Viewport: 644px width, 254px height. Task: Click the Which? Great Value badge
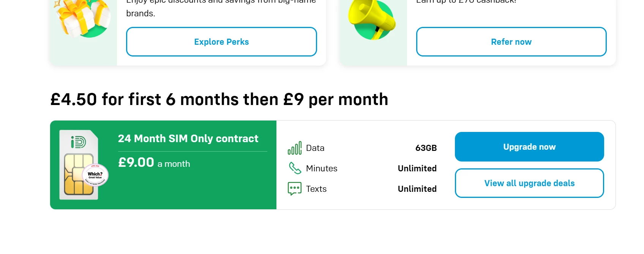[95, 176]
